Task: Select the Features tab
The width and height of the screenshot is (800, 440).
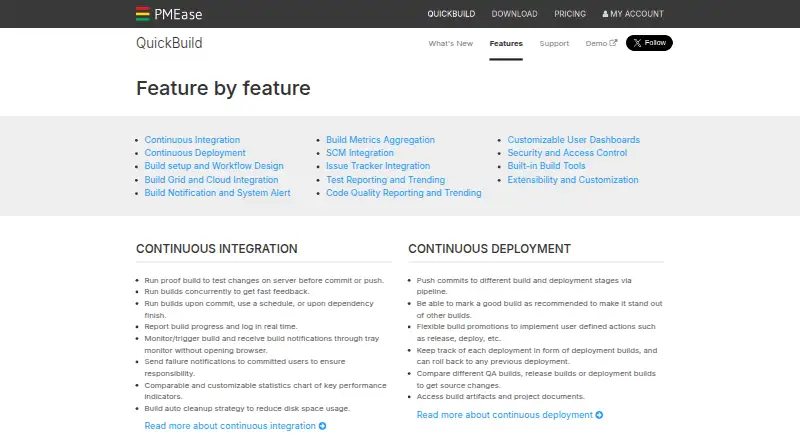Action: 506,43
